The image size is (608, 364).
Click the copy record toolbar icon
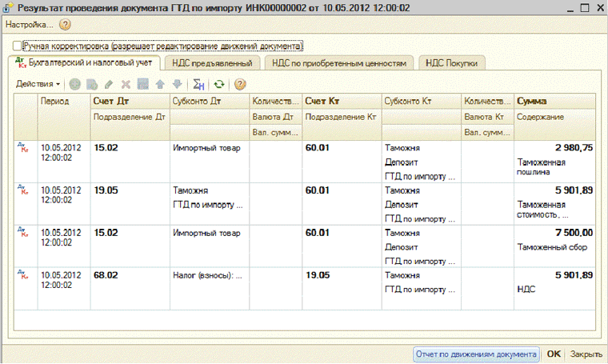(92, 84)
